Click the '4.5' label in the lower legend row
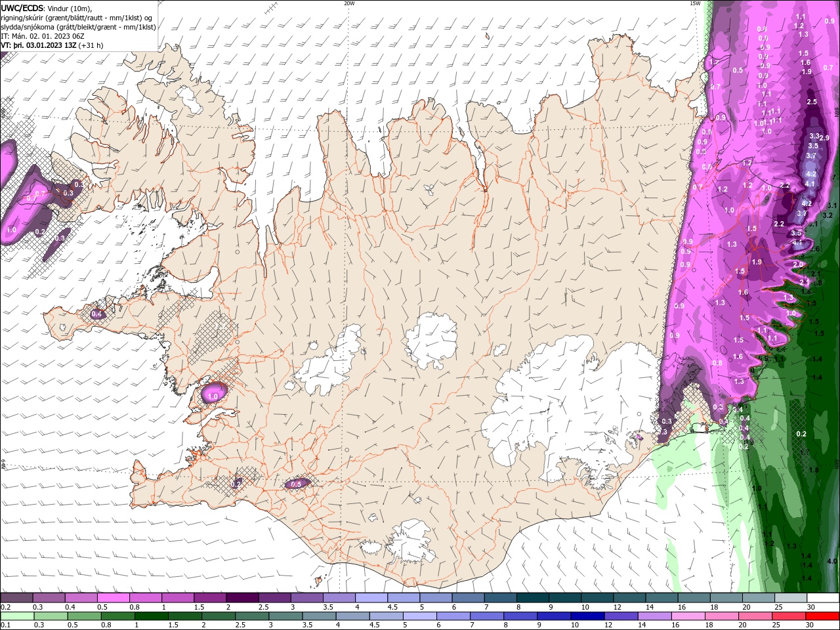The height and width of the screenshot is (630, 840). click(x=375, y=625)
